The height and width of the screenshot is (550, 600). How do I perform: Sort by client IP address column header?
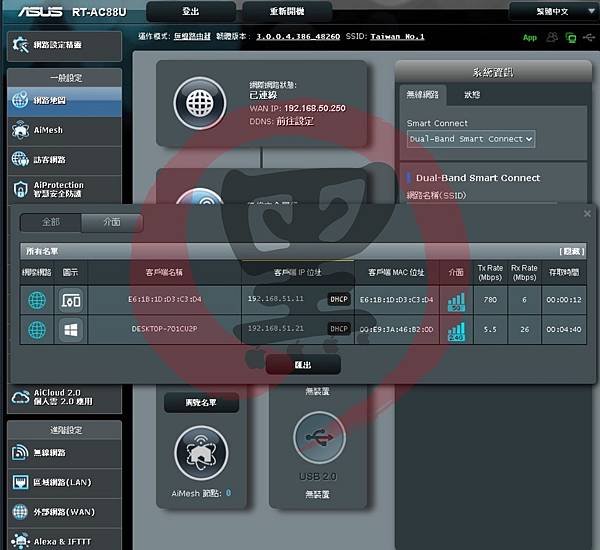tap(298, 273)
